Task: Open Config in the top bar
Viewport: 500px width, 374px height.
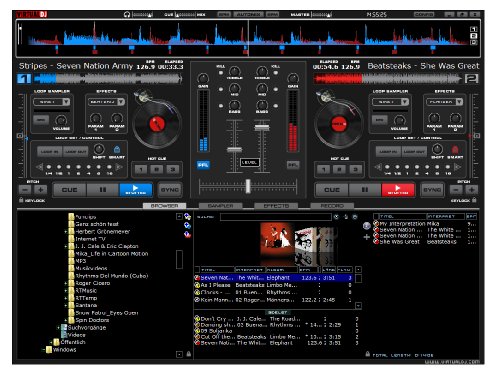Action: click(x=424, y=14)
